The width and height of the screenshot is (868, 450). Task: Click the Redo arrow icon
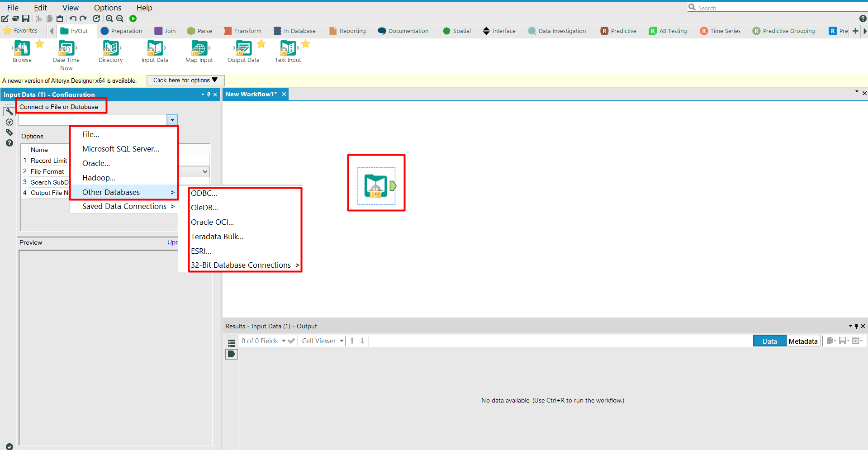(x=83, y=19)
